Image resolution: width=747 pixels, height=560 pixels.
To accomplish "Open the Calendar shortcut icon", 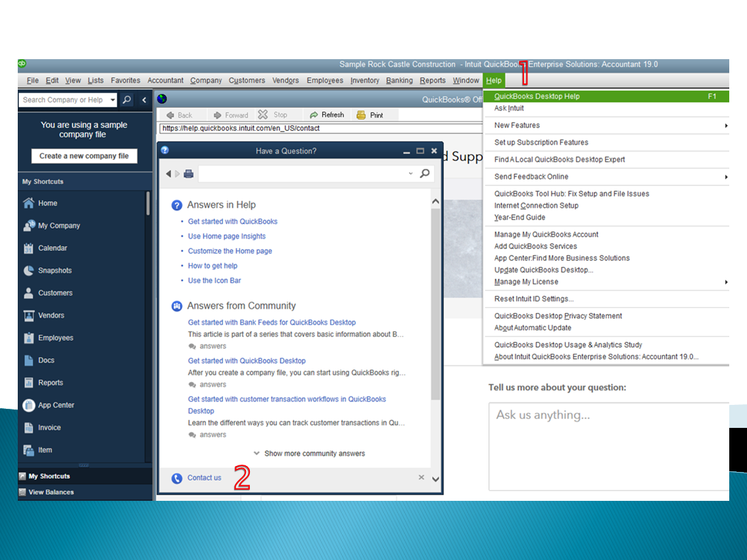I will pyautogui.click(x=28, y=248).
